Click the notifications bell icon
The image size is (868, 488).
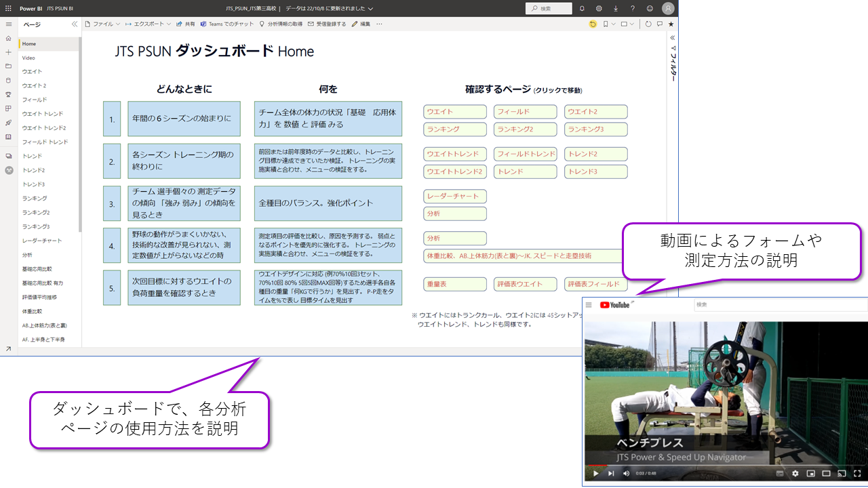582,9
